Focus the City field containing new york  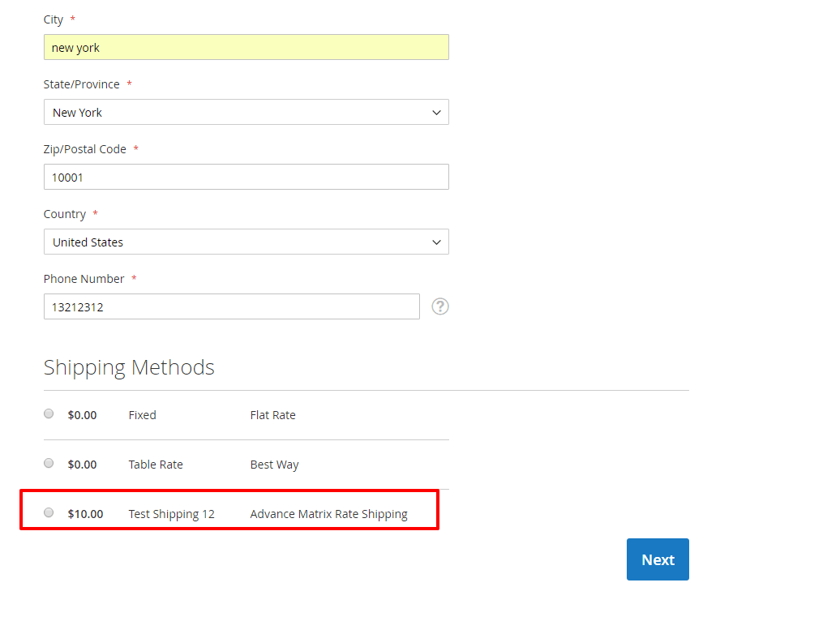pos(246,48)
